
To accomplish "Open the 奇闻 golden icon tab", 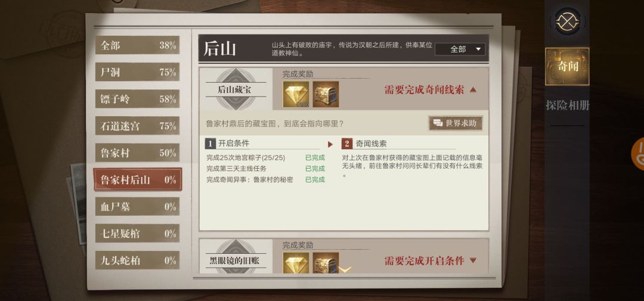I will coord(567,67).
